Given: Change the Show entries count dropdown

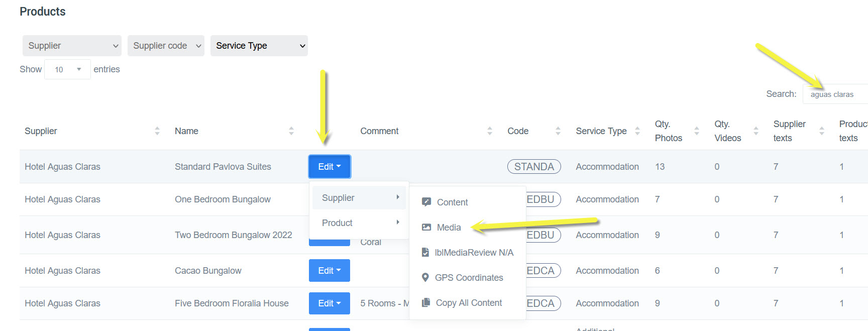Looking at the screenshot, I should click(x=67, y=69).
